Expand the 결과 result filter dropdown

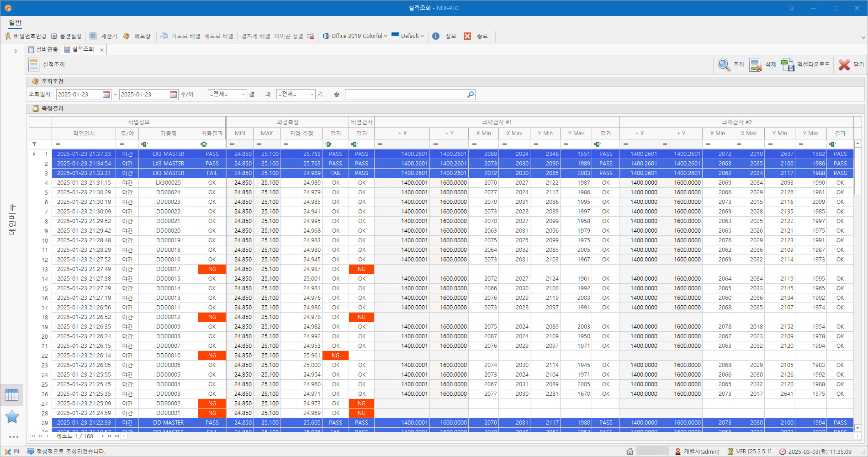pyautogui.click(x=312, y=95)
